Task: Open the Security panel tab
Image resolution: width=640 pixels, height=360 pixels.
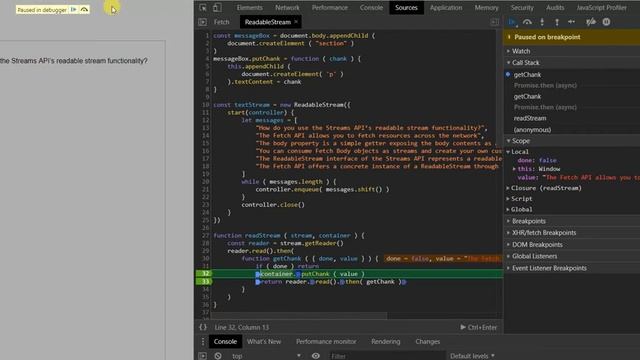Action: (x=522, y=8)
